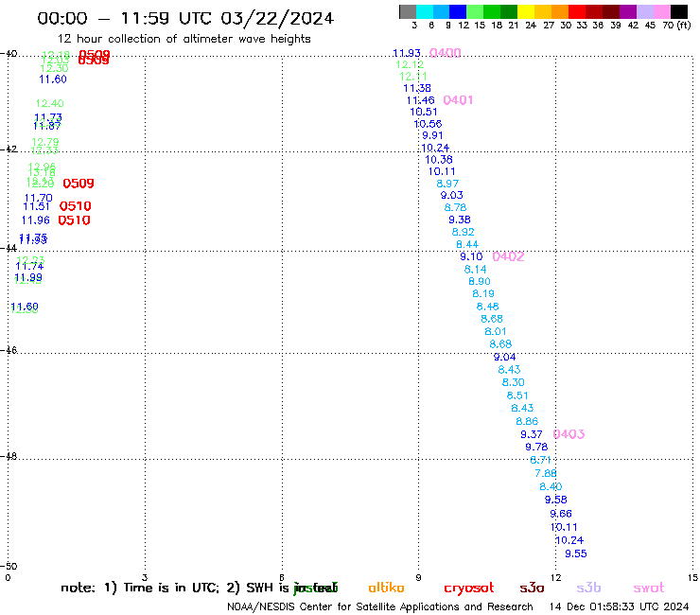Click the wave height value '9.55'
The image size is (700, 615).
pyautogui.click(x=576, y=554)
